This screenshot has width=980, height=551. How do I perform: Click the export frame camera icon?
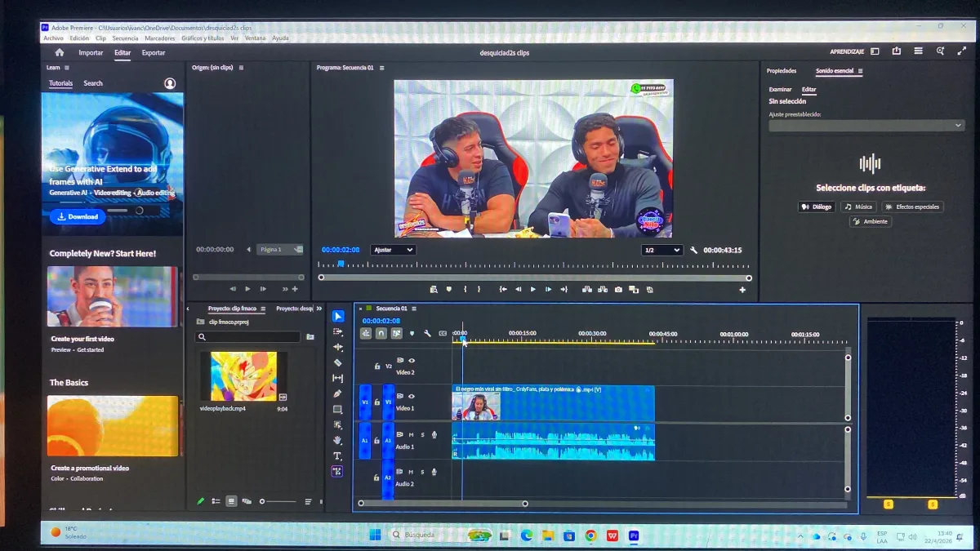pyautogui.click(x=618, y=289)
